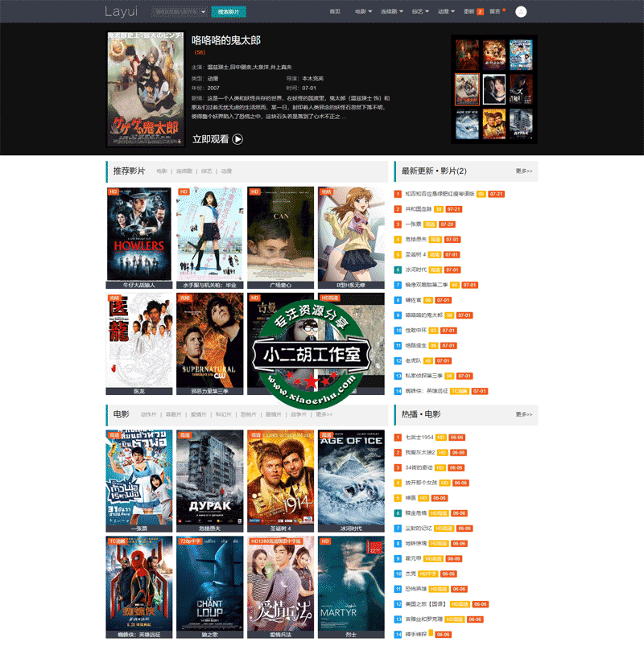Expand the 电影 dropdown in top navigation
This screenshot has height=646, width=644.
coord(363,12)
